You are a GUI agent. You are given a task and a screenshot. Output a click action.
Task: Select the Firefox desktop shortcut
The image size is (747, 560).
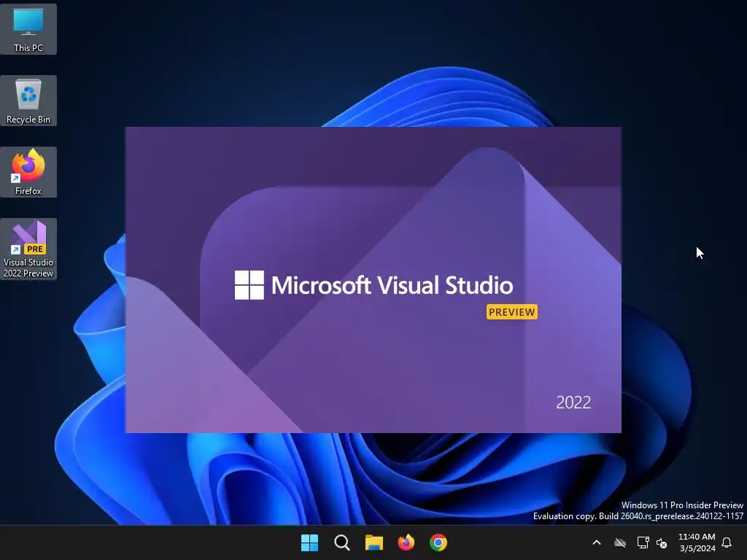pyautogui.click(x=28, y=172)
